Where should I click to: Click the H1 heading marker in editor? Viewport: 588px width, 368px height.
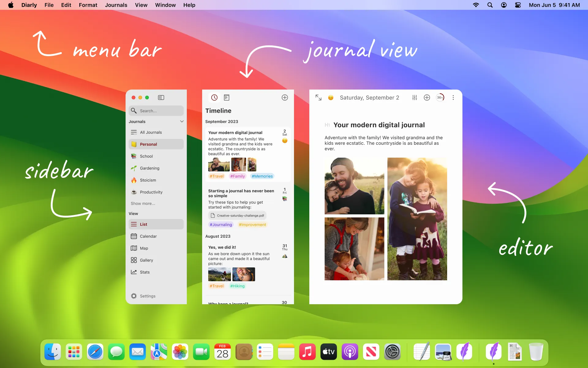tap(327, 125)
